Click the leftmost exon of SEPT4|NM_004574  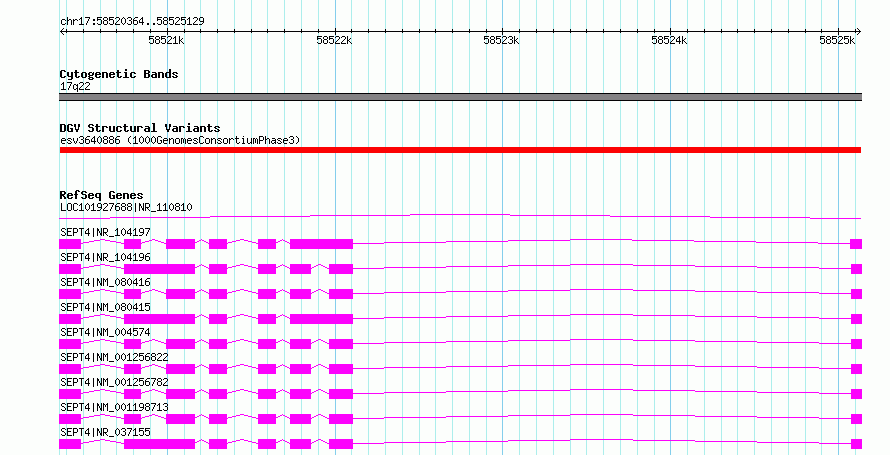coord(70,344)
